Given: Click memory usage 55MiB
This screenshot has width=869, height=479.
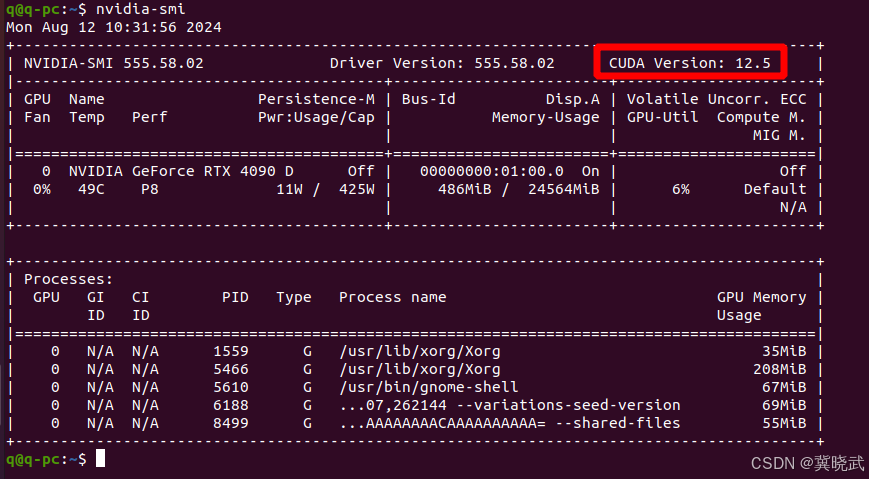Looking at the screenshot, I should coord(784,424).
